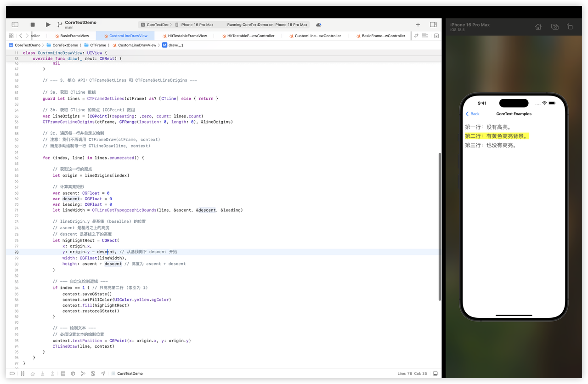Select CoreTextDemo process in debug bar

(126, 373)
